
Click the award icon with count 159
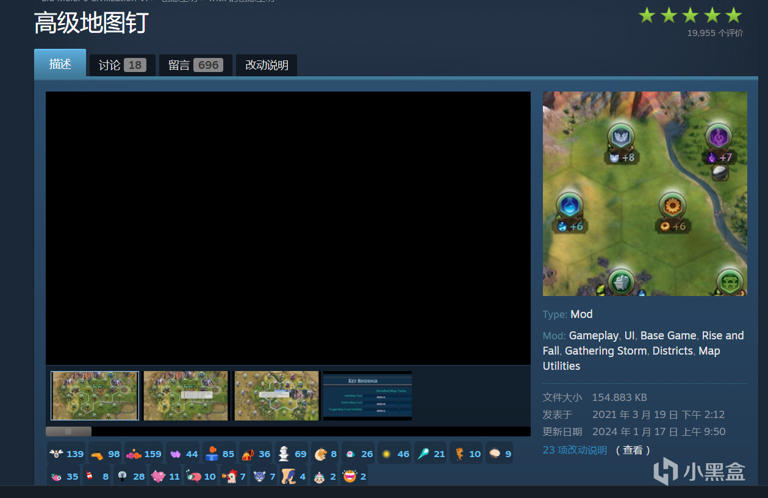coord(134,454)
